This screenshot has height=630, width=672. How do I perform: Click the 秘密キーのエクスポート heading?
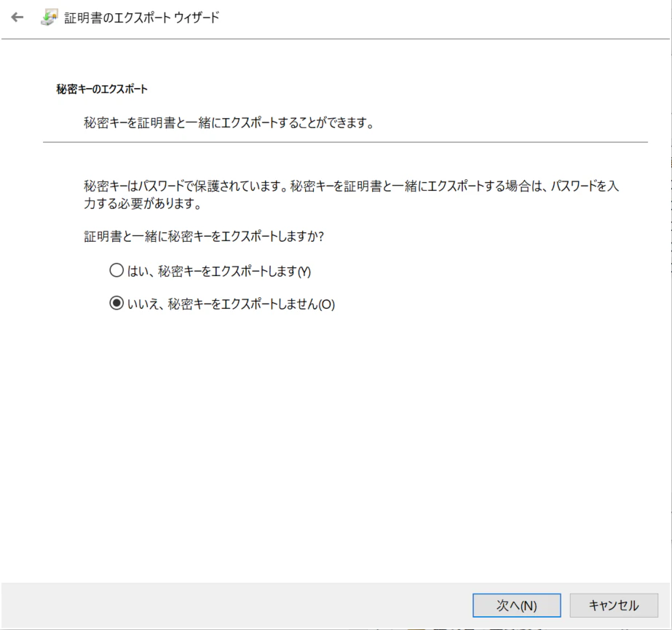coord(102,89)
